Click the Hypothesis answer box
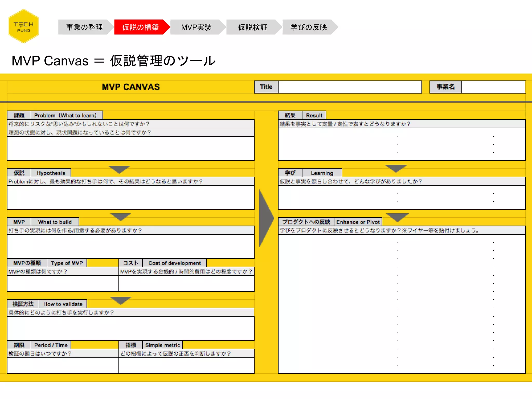This screenshot has height=399, width=532. click(x=131, y=197)
